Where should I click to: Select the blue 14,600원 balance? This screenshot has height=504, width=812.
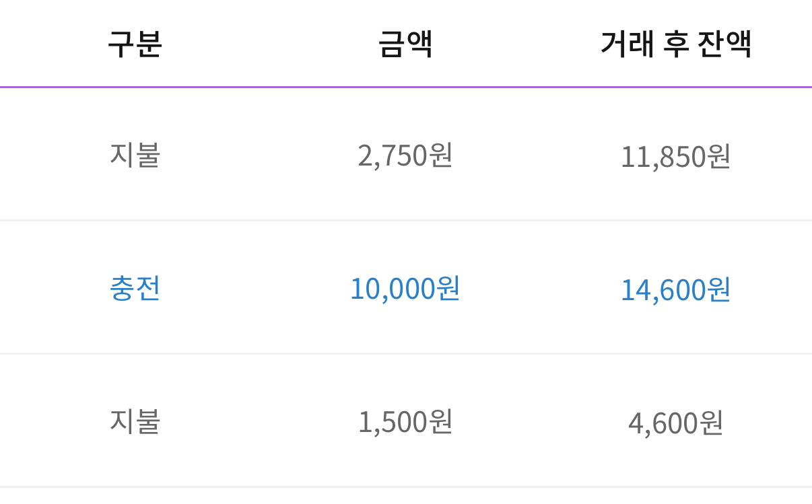pos(675,290)
